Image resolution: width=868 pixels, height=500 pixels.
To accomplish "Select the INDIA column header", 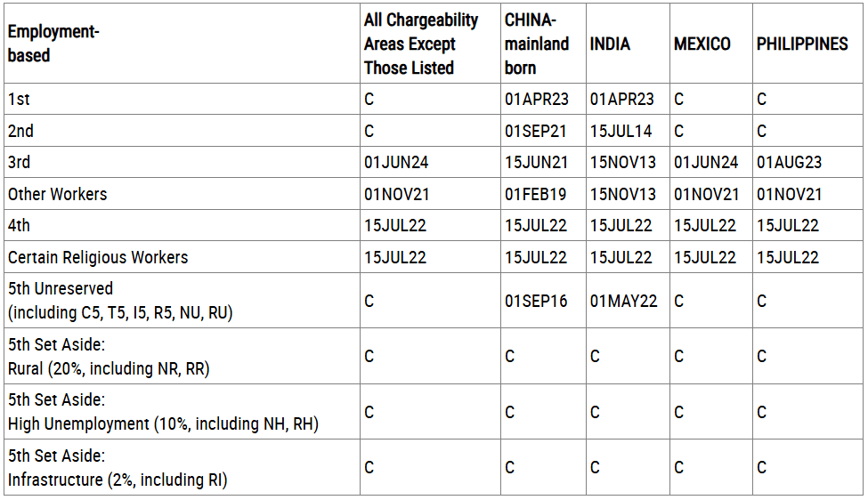I will [610, 44].
